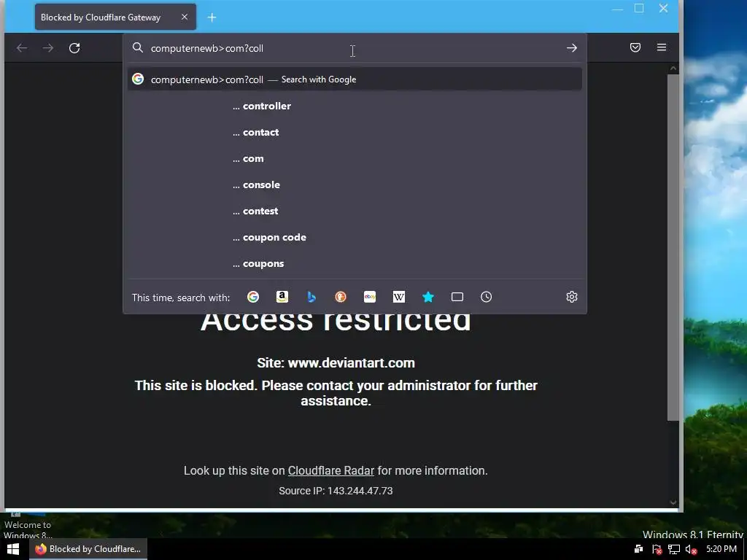Pick the 'contest' search suggestion
Screen dimensions: 747x560
point(355,211)
